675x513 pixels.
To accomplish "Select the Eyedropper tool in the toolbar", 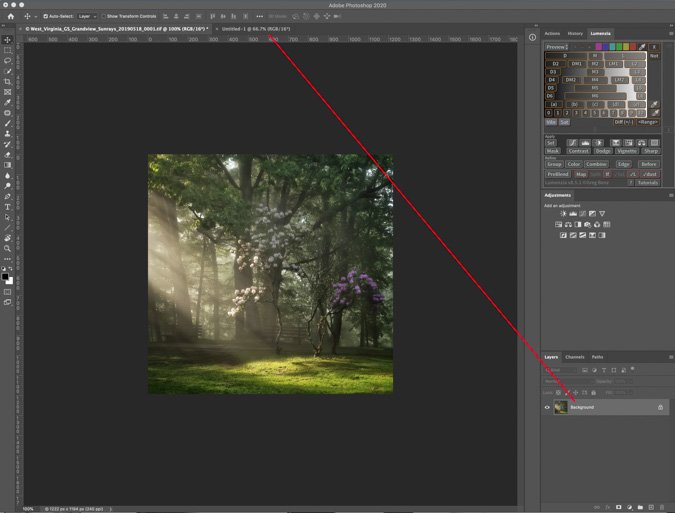I will pos(7,102).
